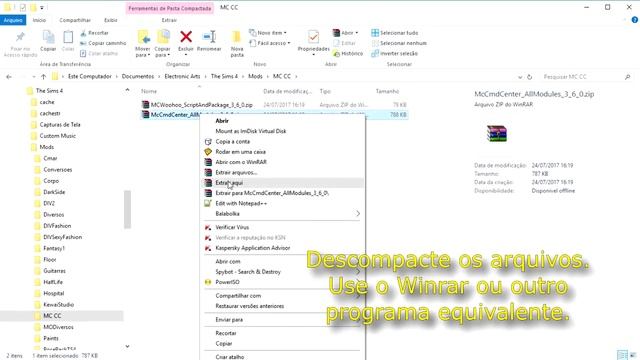The width and height of the screenshot is (640, 360).
Task: Choose Rodar em uma caixa
Action: (282, 152)
